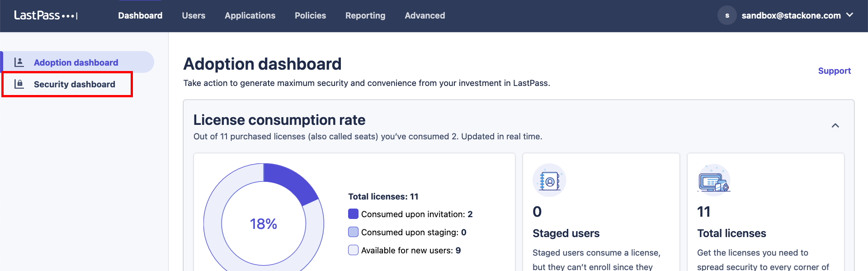
Task: Click the Staged users heading
Action: tap(566, 233)
